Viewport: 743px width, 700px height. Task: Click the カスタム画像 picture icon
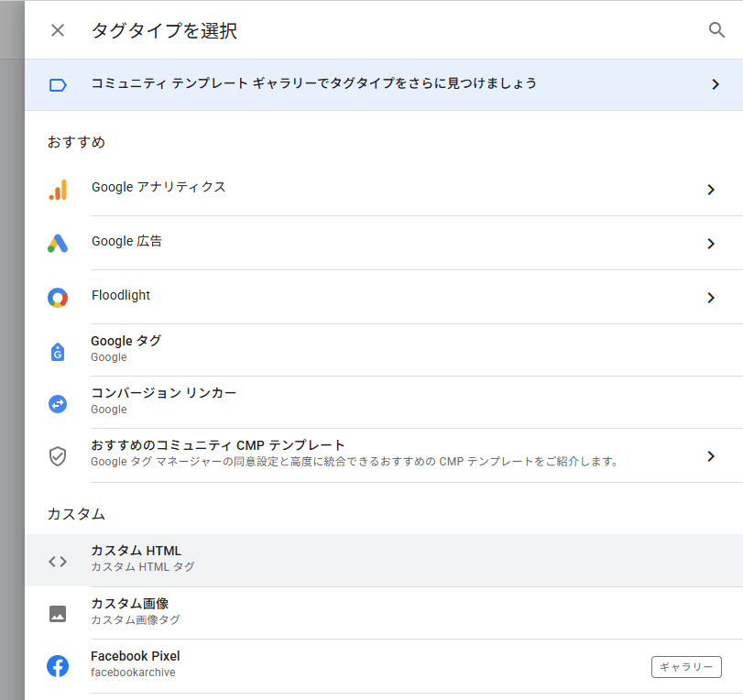[x=58, y=614]
